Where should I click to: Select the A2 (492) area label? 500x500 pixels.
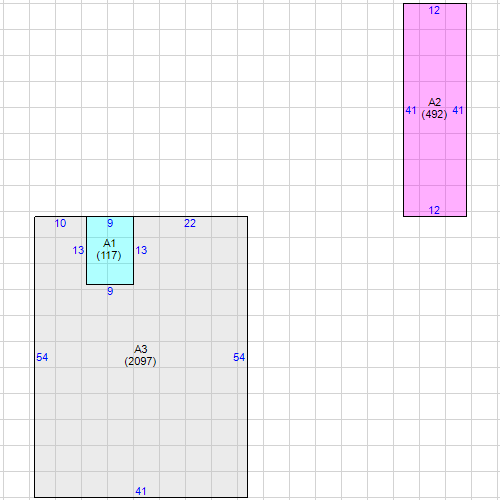[x=434, y=108]
